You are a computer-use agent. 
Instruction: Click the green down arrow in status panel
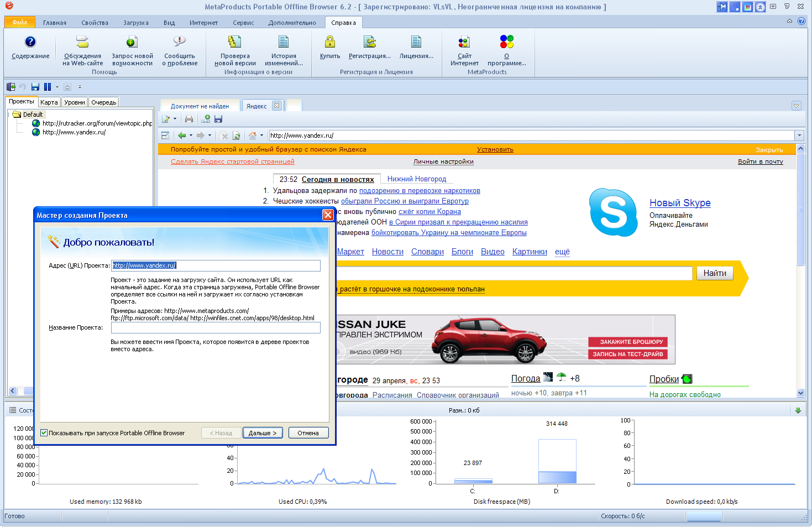(x=798, y=410)
